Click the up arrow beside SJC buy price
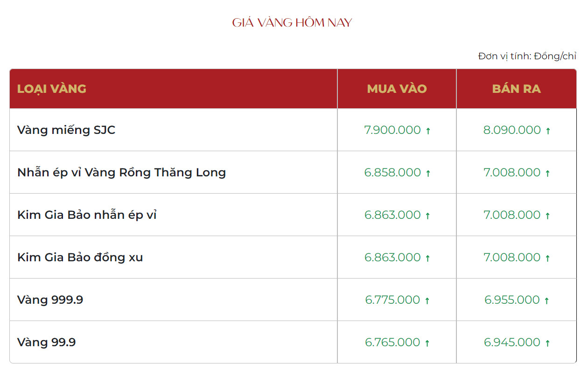 428,131
